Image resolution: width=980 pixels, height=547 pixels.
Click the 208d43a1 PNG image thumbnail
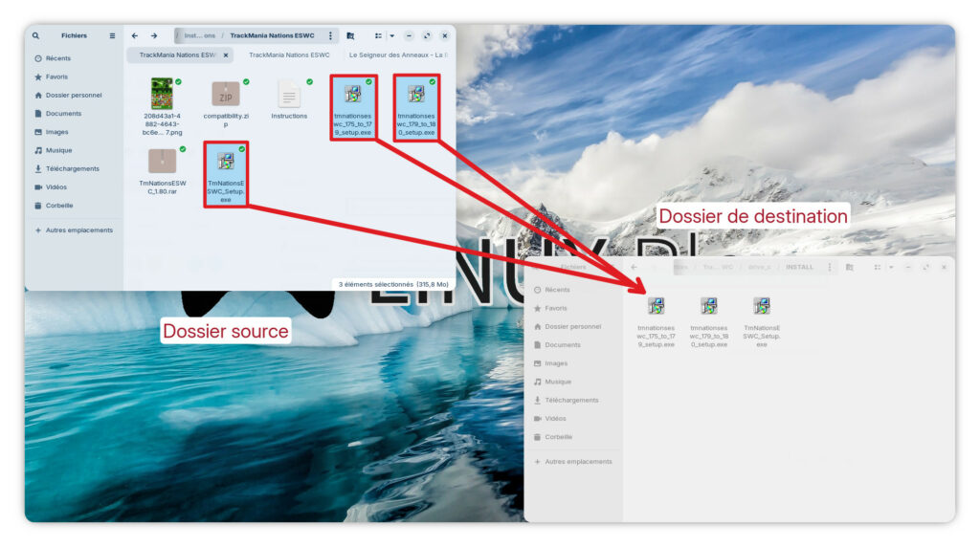162,94
